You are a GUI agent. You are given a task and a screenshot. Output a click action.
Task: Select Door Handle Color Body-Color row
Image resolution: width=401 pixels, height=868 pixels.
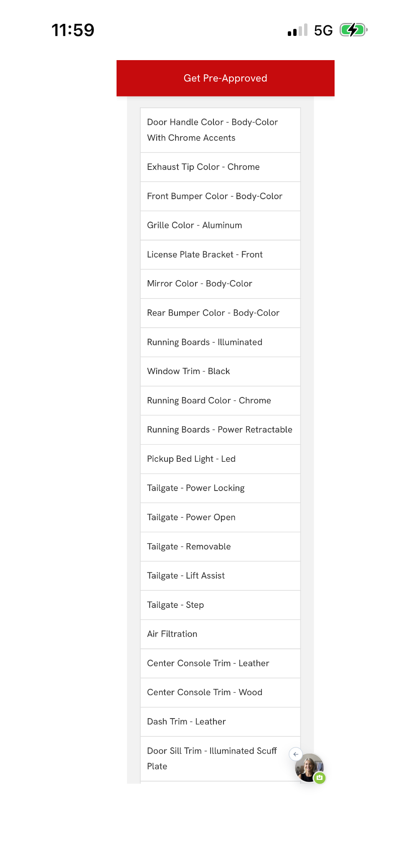click(x=220, y=130)
